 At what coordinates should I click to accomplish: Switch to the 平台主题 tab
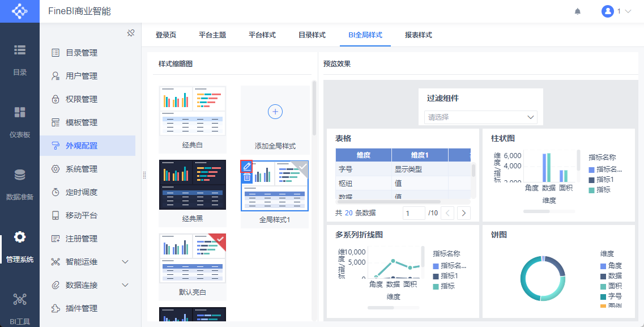click(x=212, y=35)
